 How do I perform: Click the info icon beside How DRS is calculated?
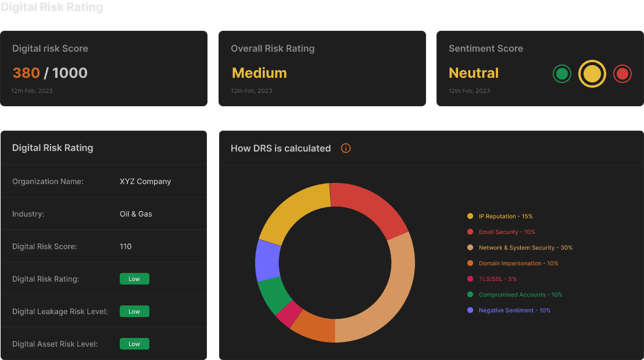coord(346,148)
